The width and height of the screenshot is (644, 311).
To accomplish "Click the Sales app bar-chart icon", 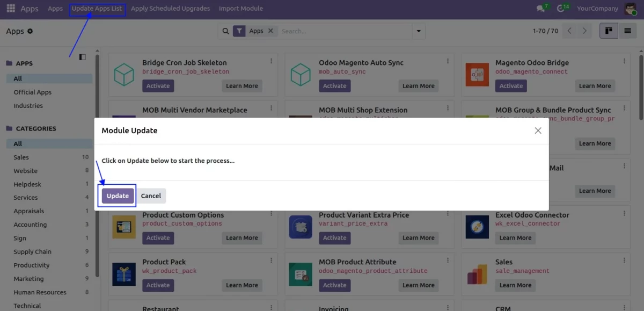I will click(x=477, y=274).
